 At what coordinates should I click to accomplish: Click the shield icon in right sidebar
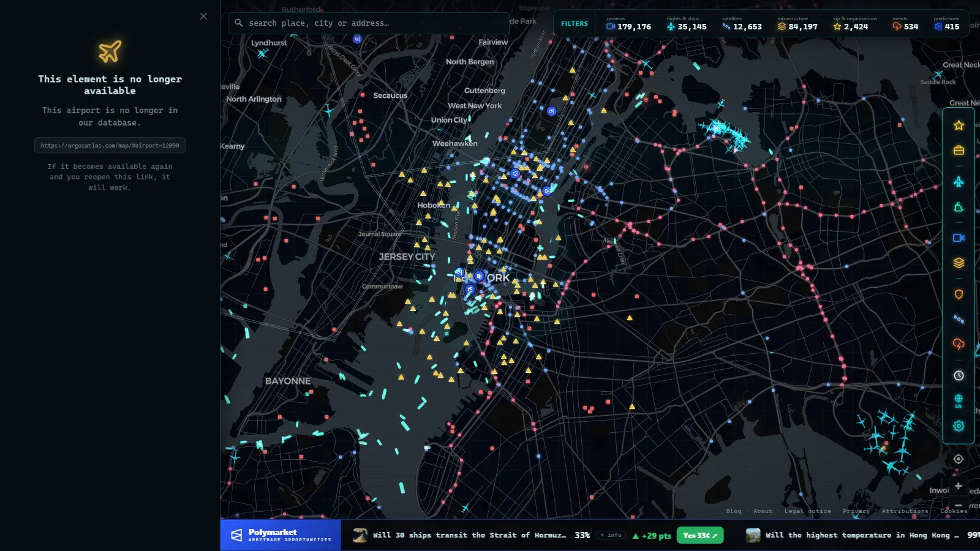(959, 294)
